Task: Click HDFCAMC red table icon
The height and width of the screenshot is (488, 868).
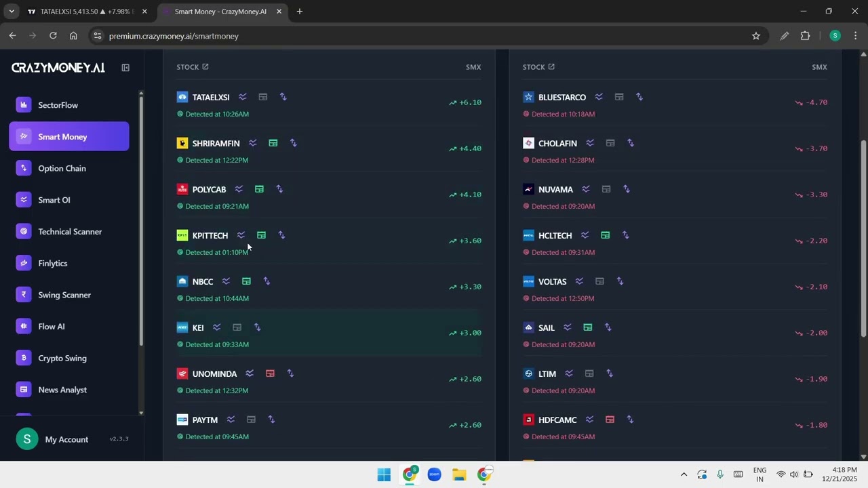Action: (x=610, y=420)
